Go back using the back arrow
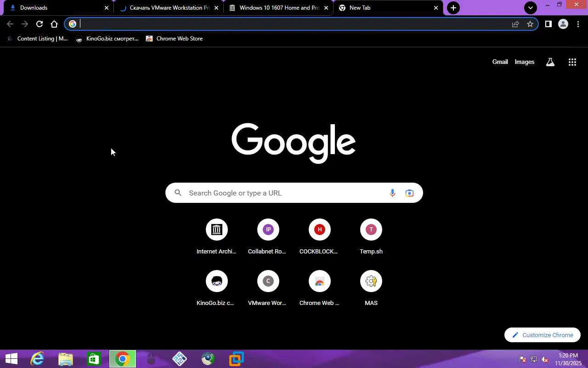588x368 pixels. 10,24
